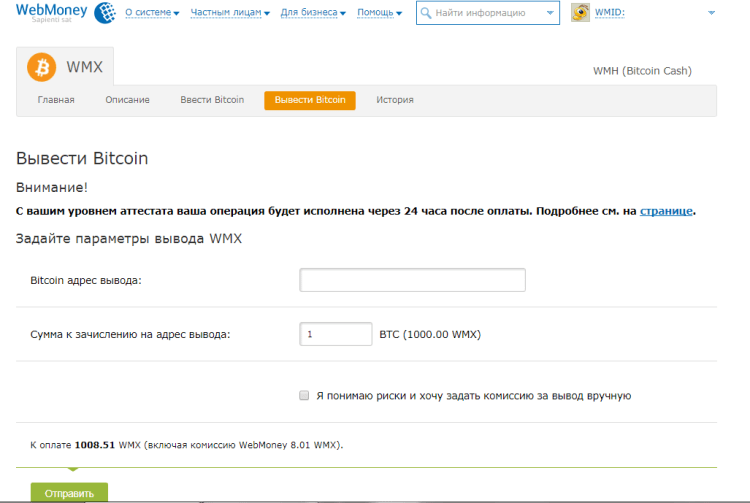Click the search magnifier icon
The image size is (750, 503).
pos(425,13)
